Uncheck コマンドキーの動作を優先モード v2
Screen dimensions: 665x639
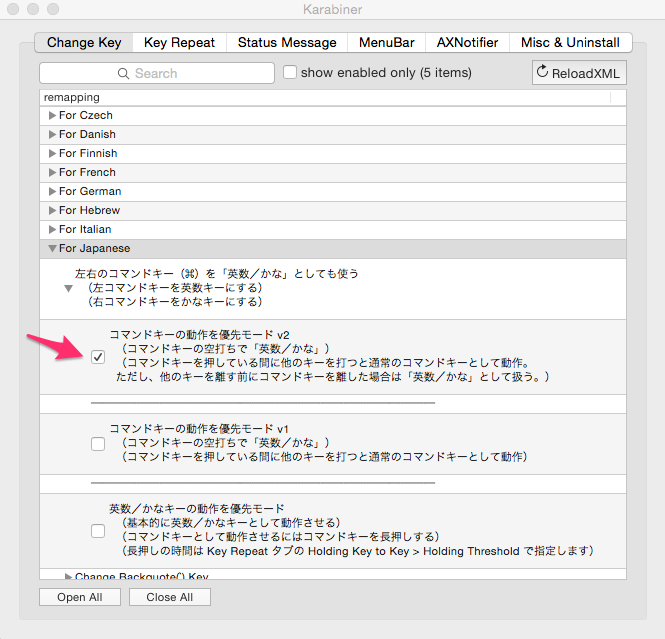coord(98,357)
